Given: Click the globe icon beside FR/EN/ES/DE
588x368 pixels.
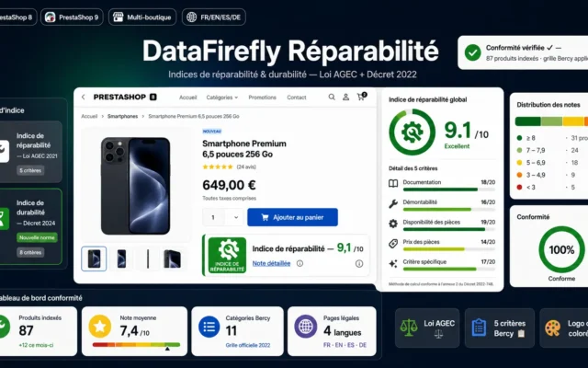Looking at the screenshot, I should pyautogui.click(x=192, y=17).
